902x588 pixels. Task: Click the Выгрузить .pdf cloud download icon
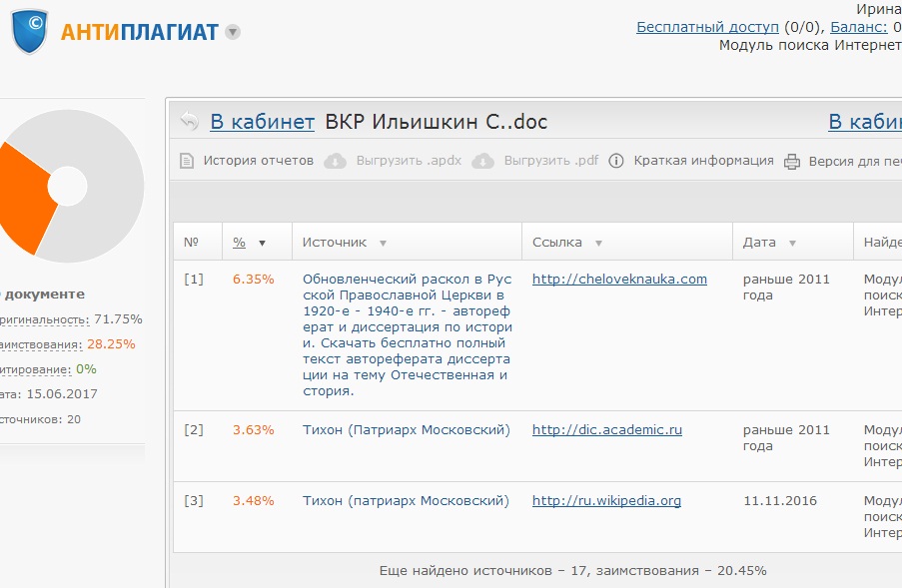[x=483, y=161]
